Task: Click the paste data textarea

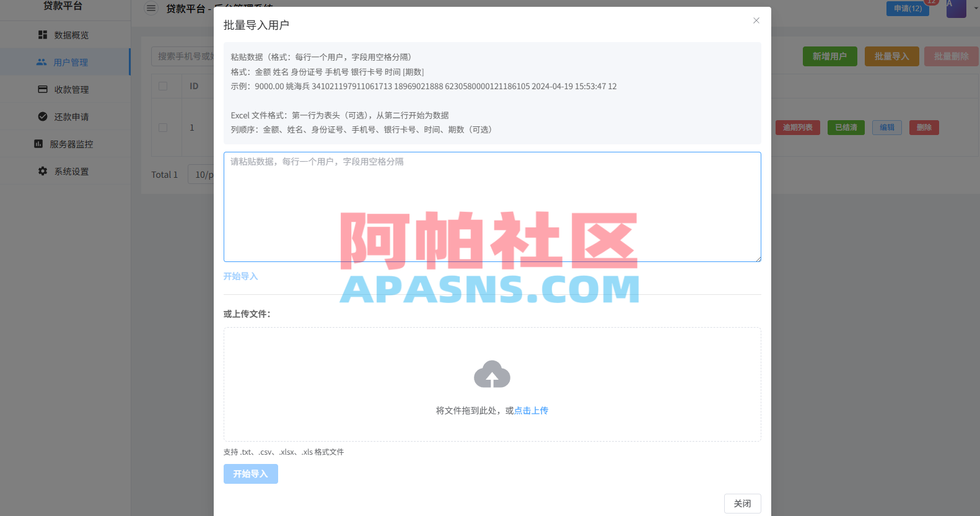Action: coord(492,207)
